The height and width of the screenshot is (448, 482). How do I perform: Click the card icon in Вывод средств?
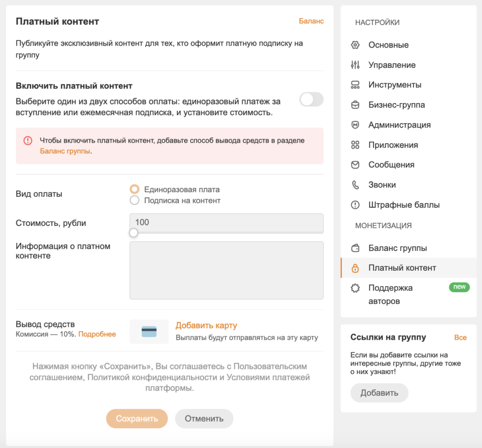[x=149, y=332]
